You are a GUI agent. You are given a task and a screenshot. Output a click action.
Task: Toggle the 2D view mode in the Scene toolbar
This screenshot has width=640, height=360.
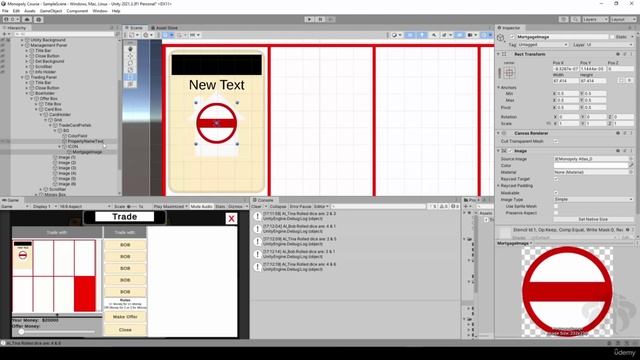point(410,35)
